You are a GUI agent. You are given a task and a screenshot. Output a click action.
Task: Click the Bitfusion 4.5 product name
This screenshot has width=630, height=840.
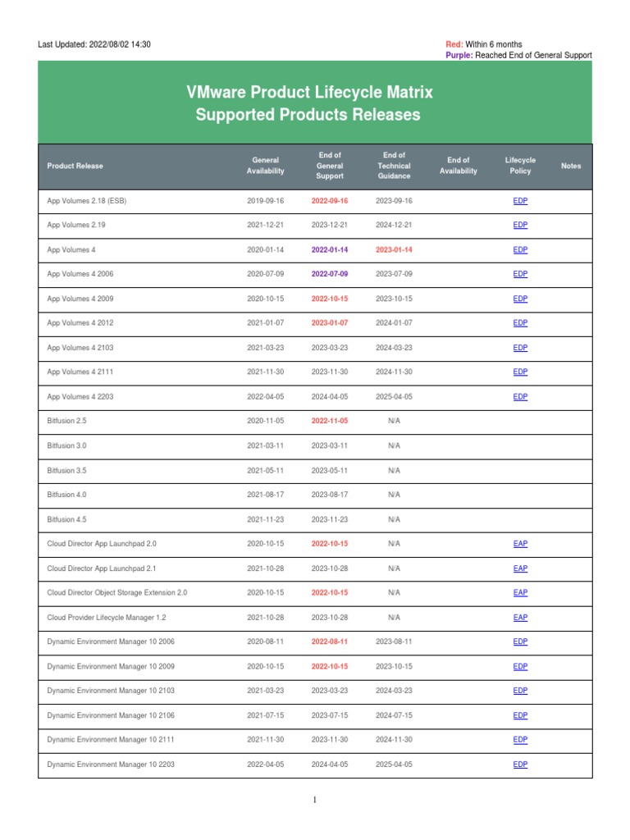point(66,519)
